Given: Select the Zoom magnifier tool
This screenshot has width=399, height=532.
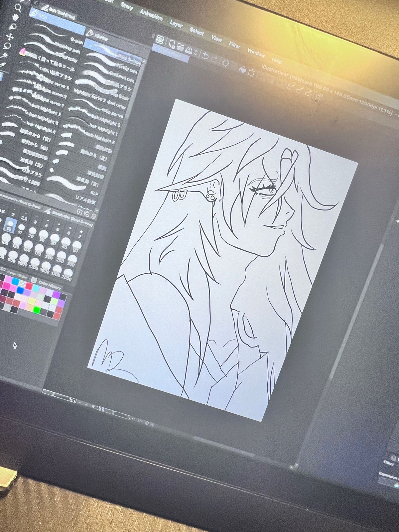Looking at the screenshot, I should click(18, 8).
